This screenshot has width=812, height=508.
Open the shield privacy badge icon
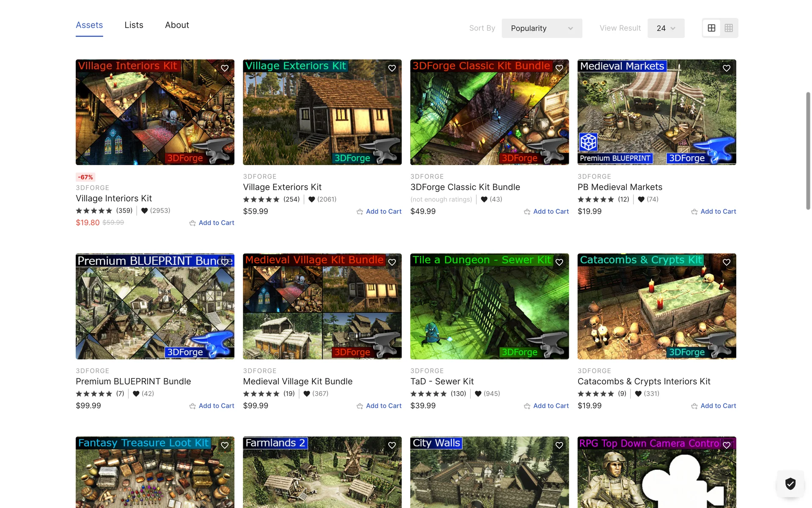coord(790,483)
